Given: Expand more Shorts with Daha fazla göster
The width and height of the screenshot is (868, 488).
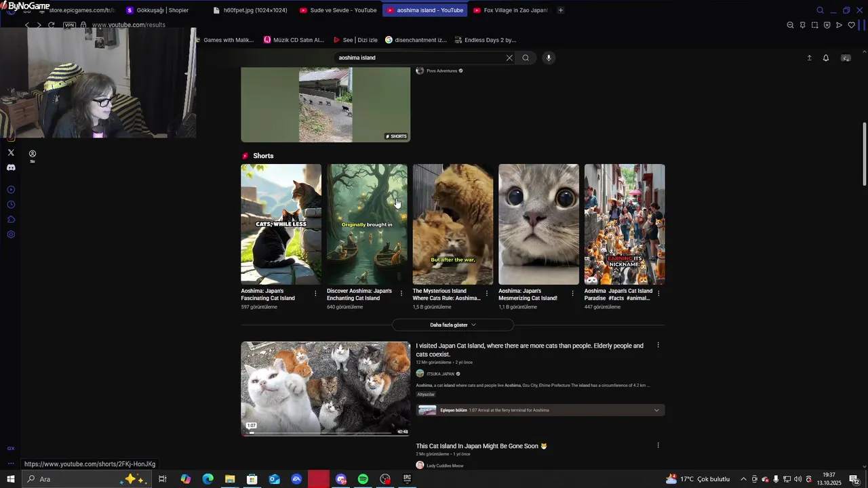Looking at the screenshot, I should 453,325.
